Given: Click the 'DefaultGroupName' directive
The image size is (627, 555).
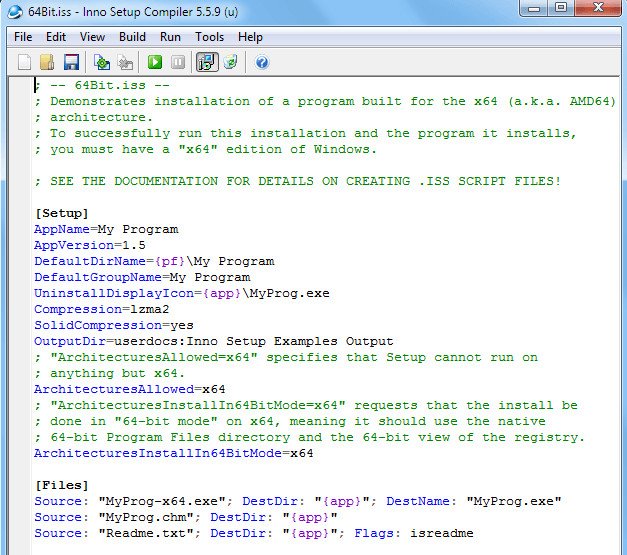Looking at the screenshot, I should [x=98, y=277].
